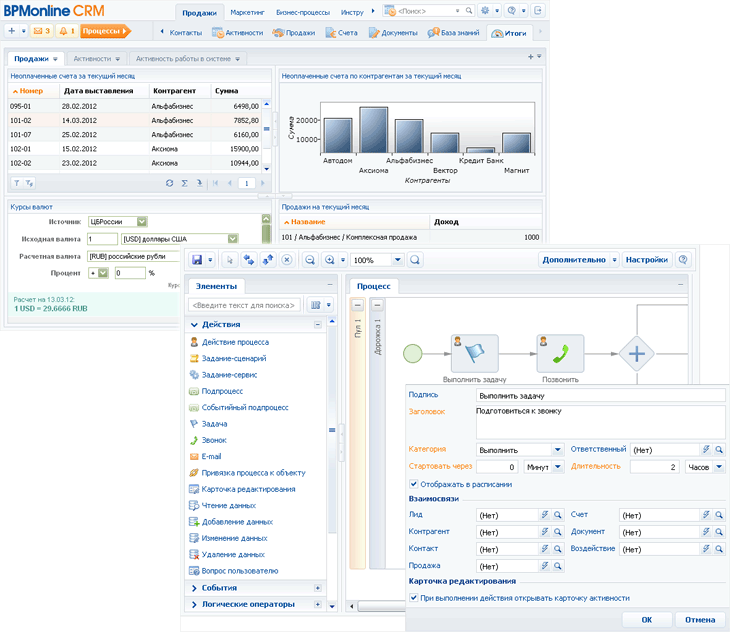
Task: Expand the 'События' section
Action: coord(193,588)
